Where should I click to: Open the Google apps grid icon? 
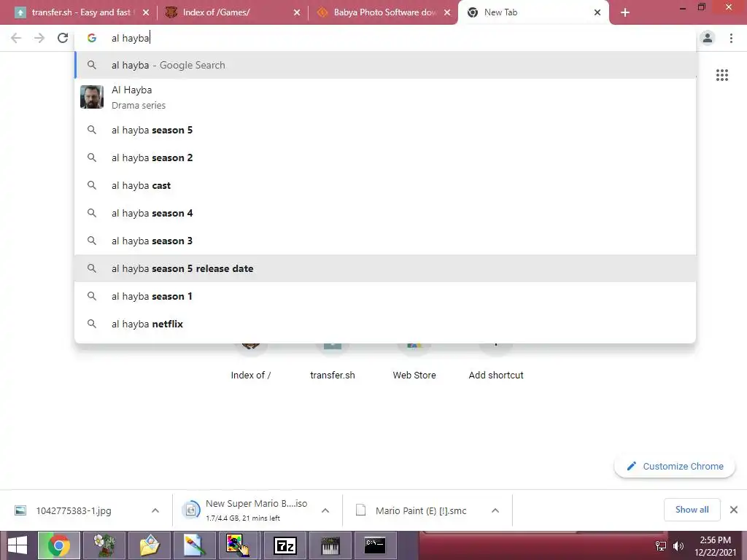(721, 75)
